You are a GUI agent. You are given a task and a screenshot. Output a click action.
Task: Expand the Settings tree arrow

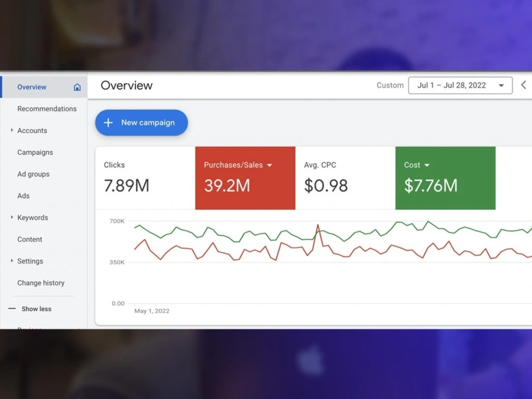pyautogui.click(x=12, y=261)
